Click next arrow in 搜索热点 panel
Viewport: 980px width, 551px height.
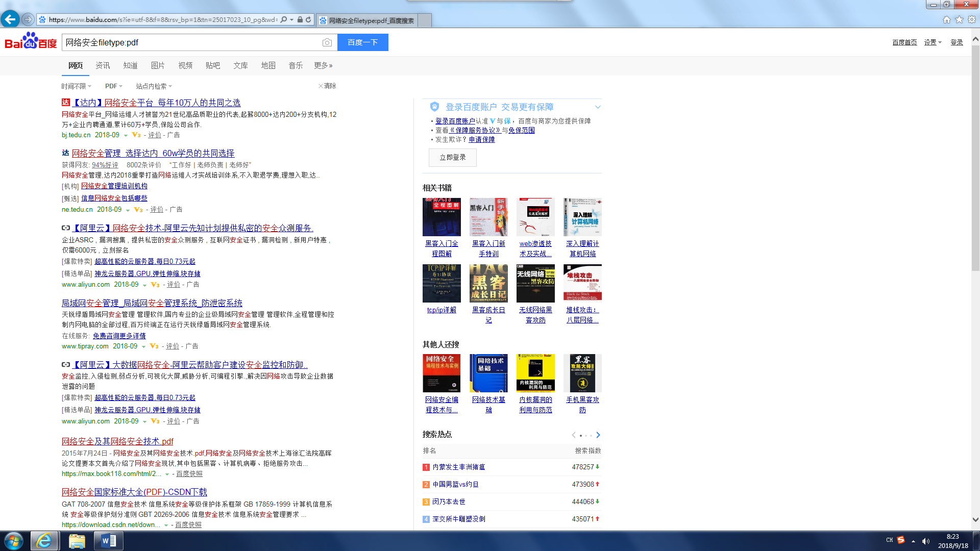pyautogui.click(x=598, y=435)
